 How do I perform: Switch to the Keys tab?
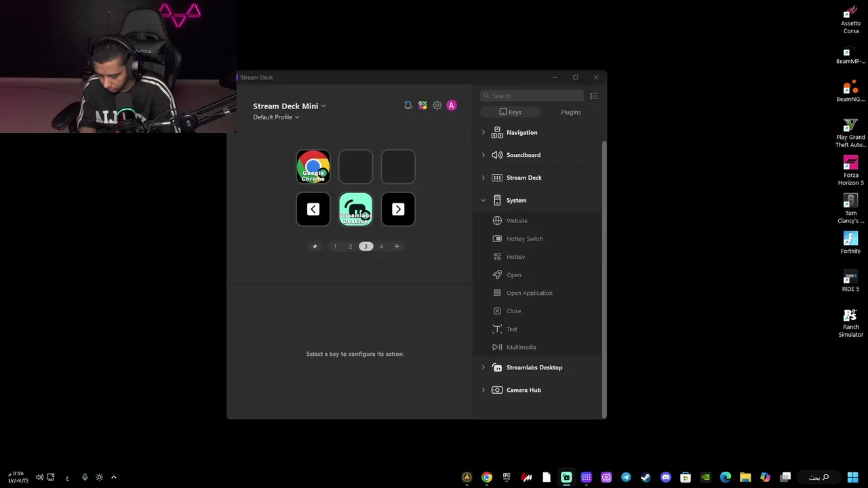(x=510, y=113)
